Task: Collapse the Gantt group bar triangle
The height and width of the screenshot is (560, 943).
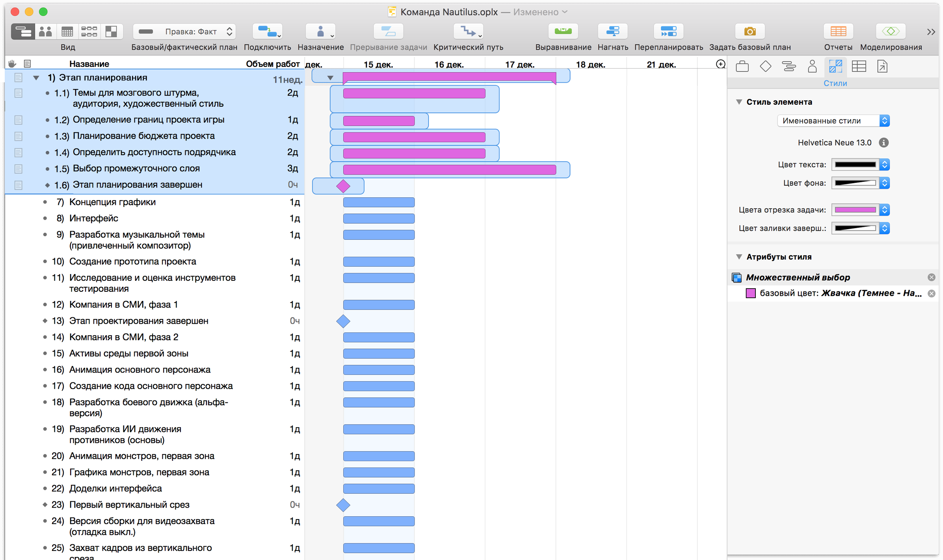Action: pyautogui.click(x=330, y=78)
